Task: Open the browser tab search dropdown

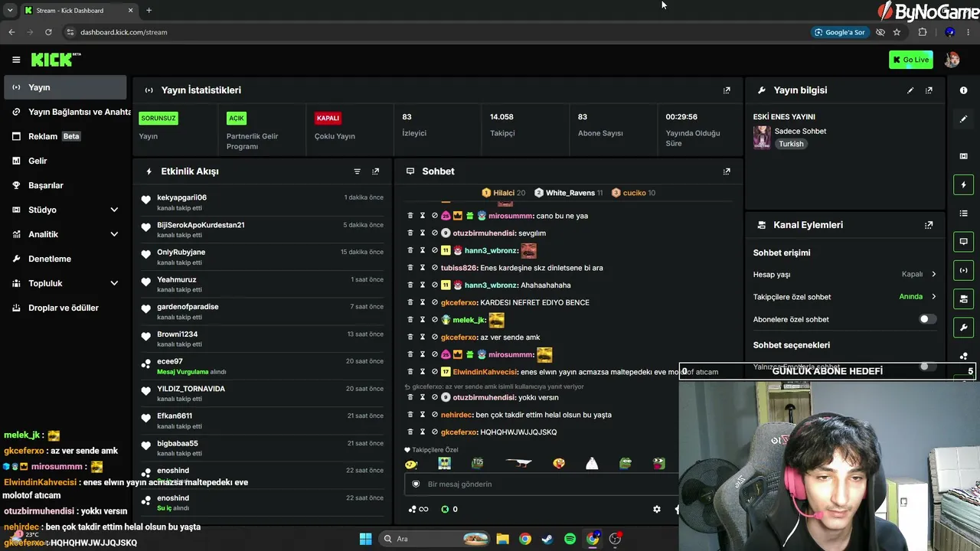Action: click(10, 10)
